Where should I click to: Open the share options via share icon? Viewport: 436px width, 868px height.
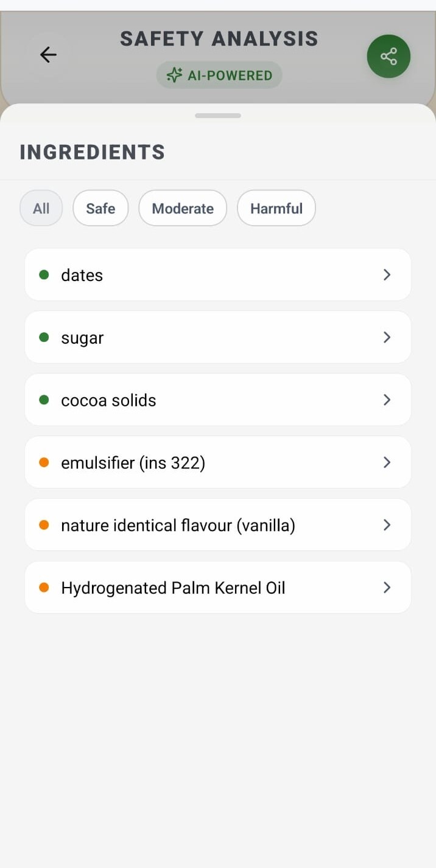389,56
